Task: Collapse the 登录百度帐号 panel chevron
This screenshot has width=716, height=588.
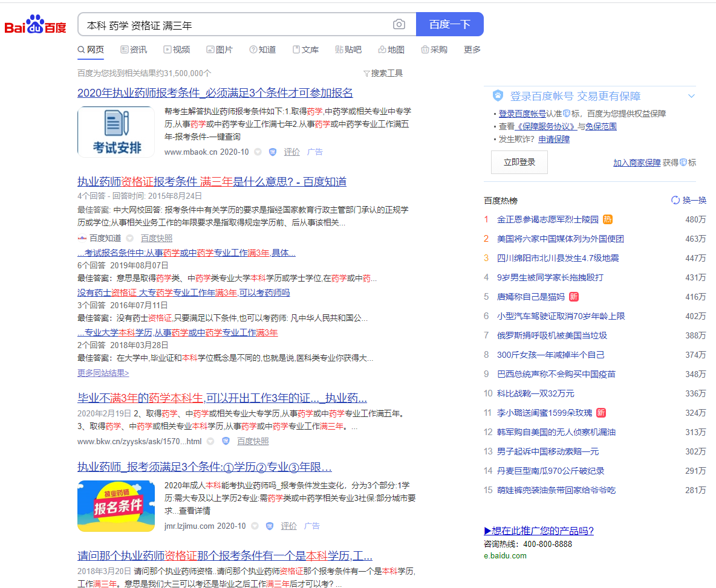Action: pyautogui.click(x=691, y=96)
